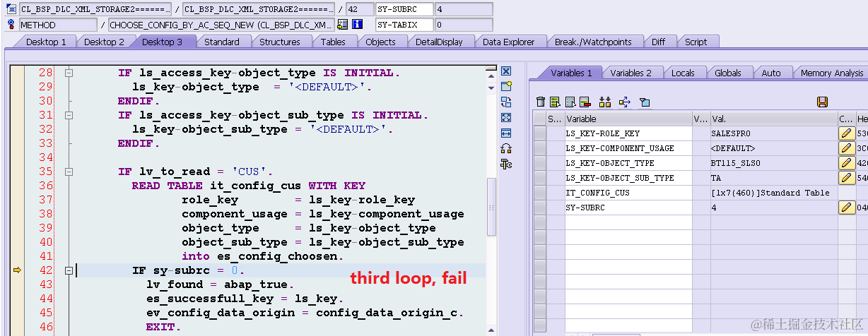Click the first green list icon in variables toolbar
The width and height of the screenshot is (868, 336).
555,102
